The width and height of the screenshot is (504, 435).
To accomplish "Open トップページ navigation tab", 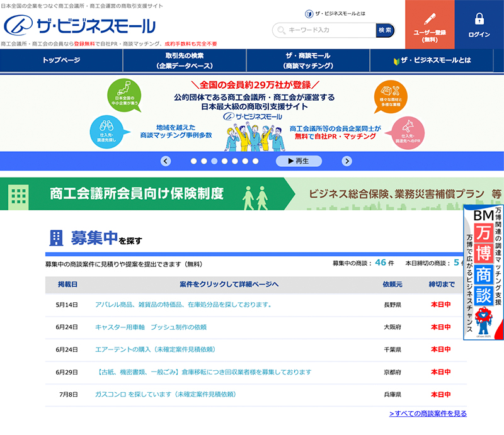I will click(61, 61).
